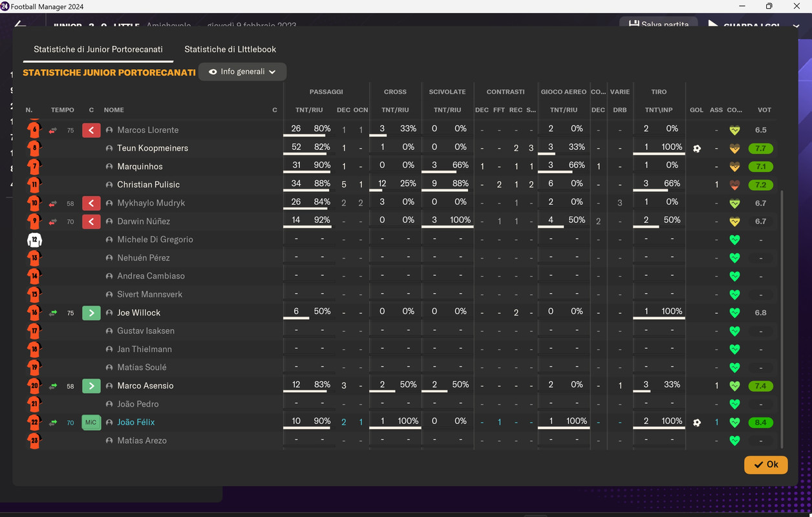812x517 pixels.
Task: Click the Salva partita button
Action: click(658, 25)
